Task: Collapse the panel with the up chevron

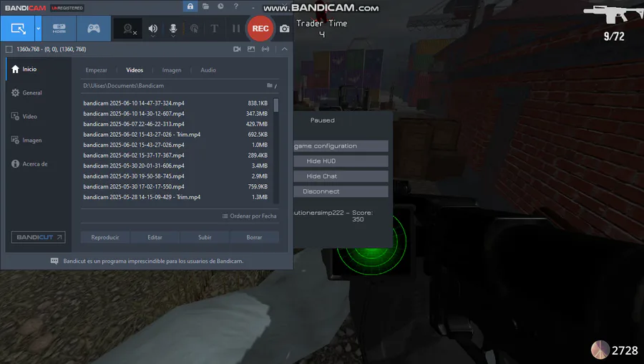Action: 284,49
